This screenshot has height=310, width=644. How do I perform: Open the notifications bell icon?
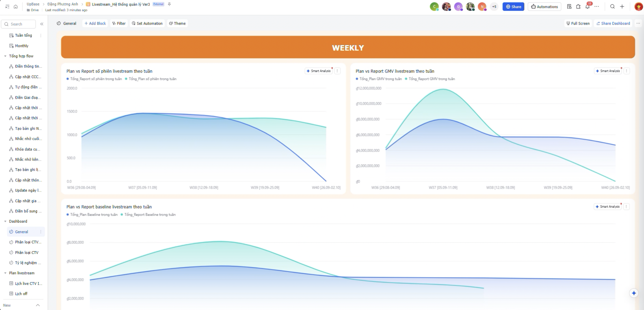click(x=587, y=7)
